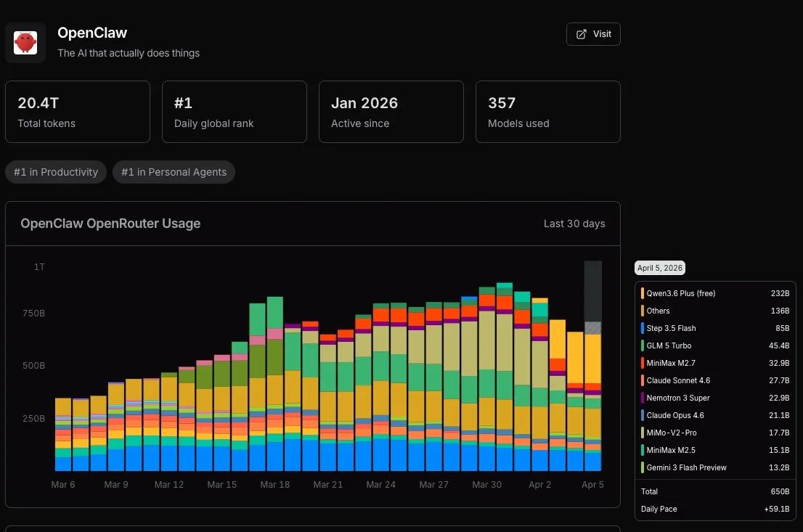Expand the MiMo-V2-Pro legend entry
Viewport: 803px width, 532px height.
[672, 433]
